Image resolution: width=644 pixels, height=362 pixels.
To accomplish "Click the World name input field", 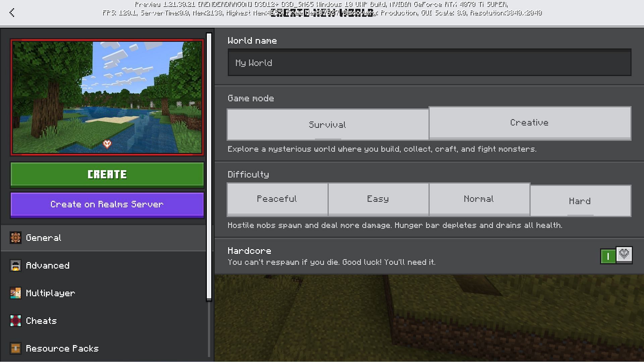I will click(x=429, y=62).
